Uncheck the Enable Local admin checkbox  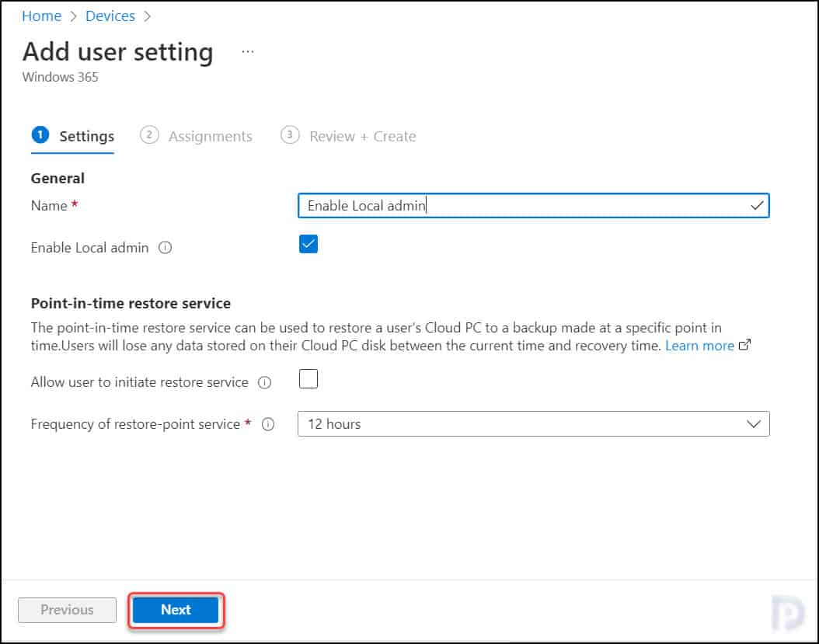308,244
